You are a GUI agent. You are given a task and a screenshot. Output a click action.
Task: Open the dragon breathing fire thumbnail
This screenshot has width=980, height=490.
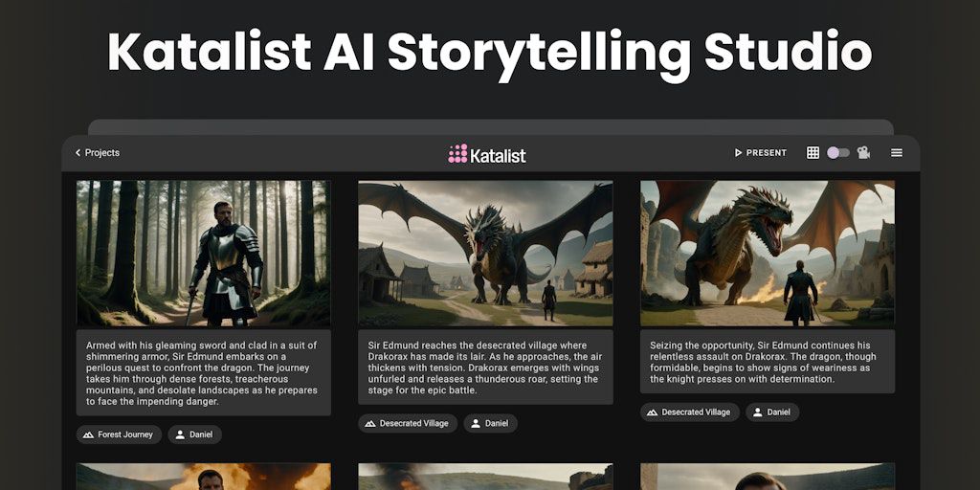768,253
